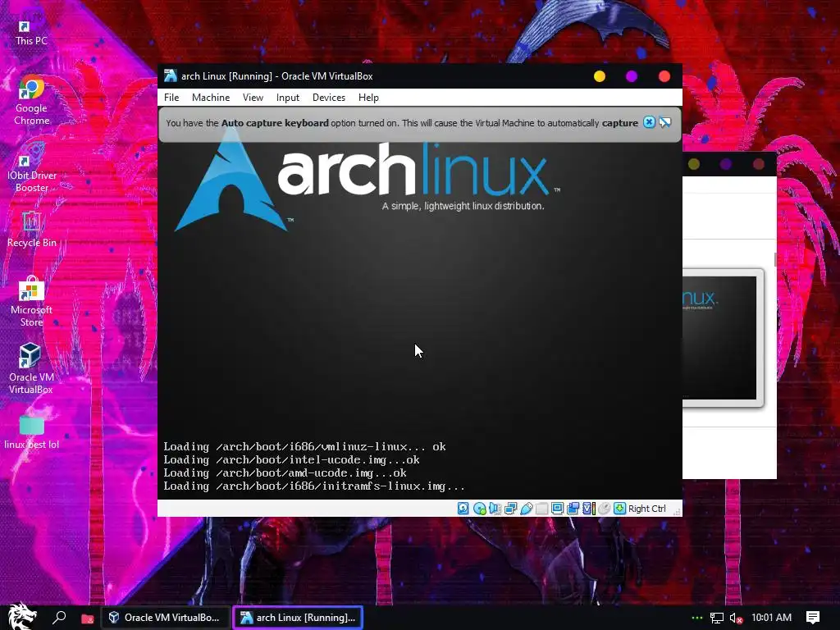Click the 'Loading /arch/boot/intel-ucode.img...ok' line

[x=291, y=459]
